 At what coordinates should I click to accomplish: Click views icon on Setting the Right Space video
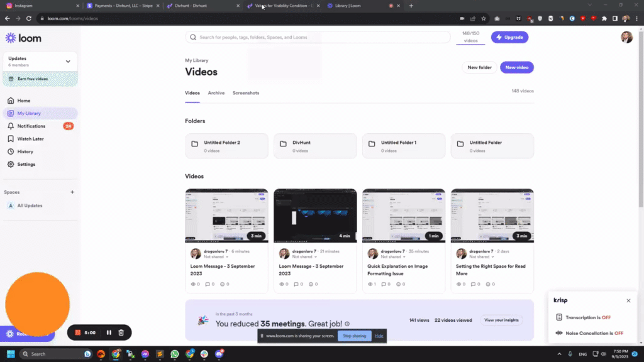(458, 284)
